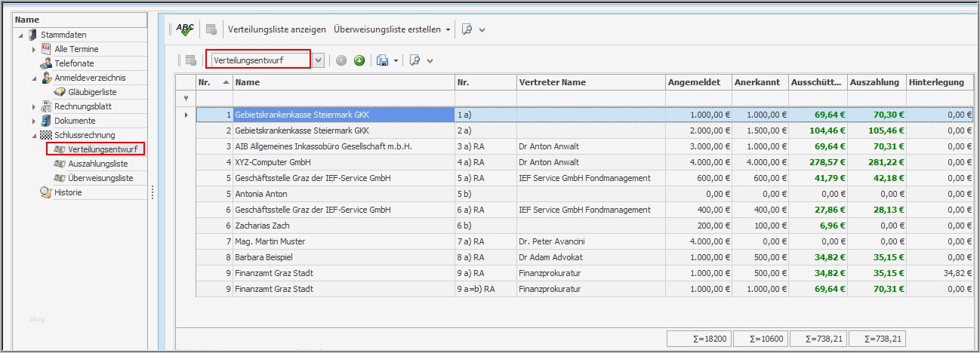Select Auszahlungsliste in the tree

[x=98, y=164]
